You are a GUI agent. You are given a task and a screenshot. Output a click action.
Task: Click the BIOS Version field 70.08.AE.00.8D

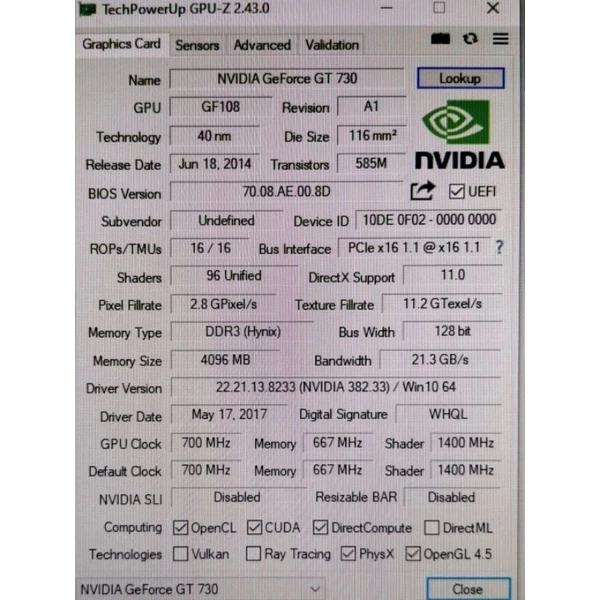[287, 191]
